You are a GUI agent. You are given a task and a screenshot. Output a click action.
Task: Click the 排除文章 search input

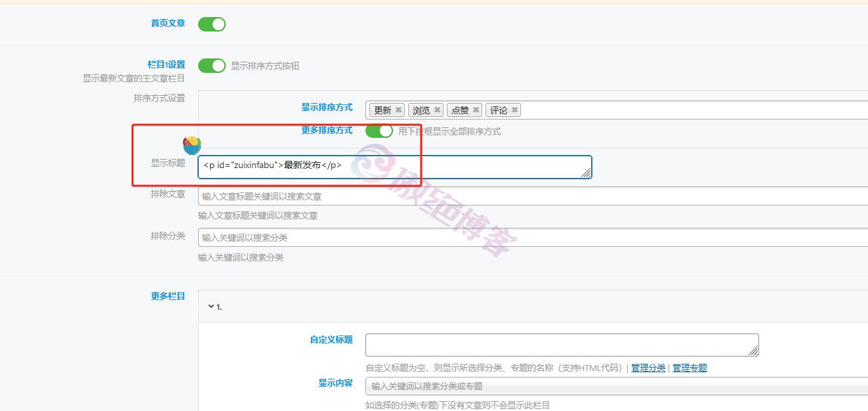[459, 195]
